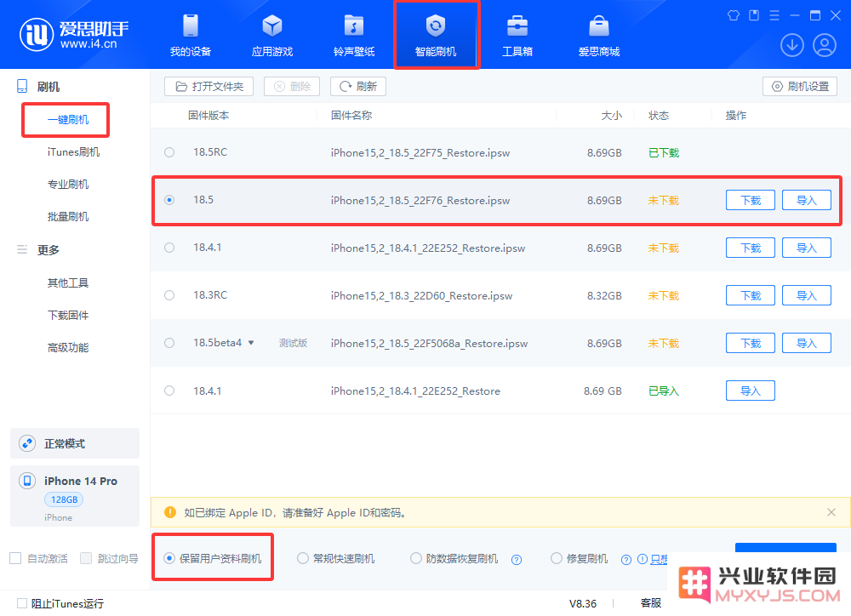Open 应用游戏 apps and games
Viewport: 851px width, 616px height.
[272, 35]
